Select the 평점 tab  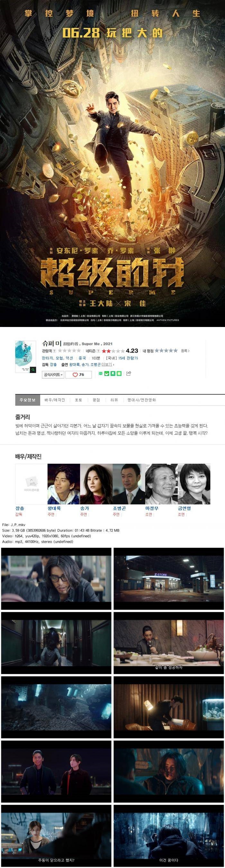[96, 400]
